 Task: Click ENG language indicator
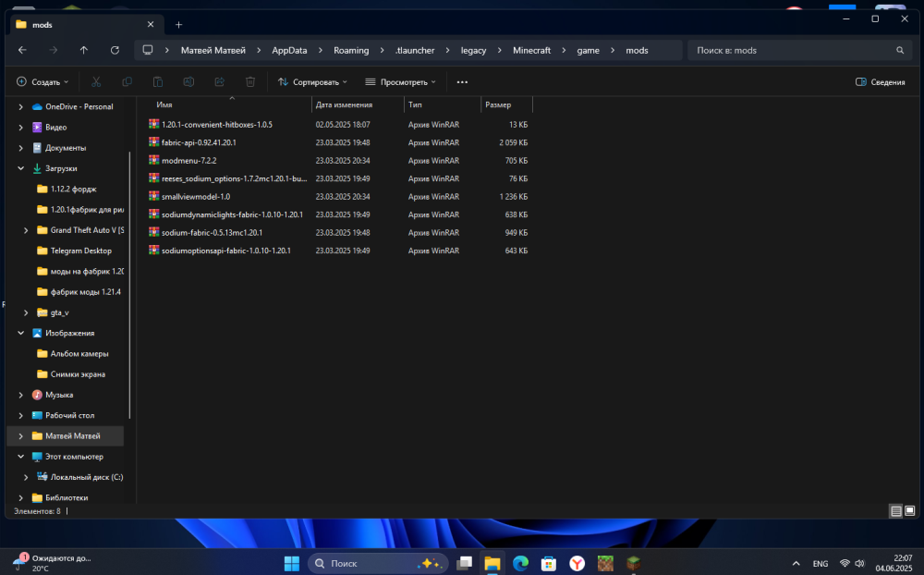pyautogui.click(x=821, y=564)
